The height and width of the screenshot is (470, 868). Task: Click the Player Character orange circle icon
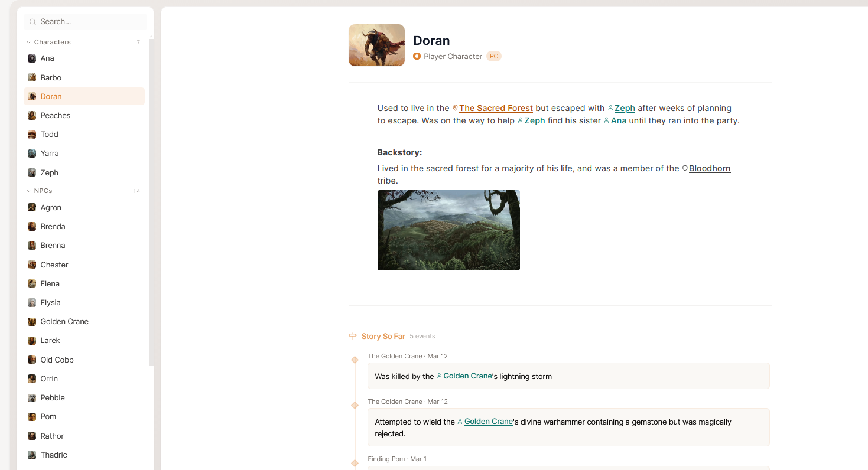(417, 57)
